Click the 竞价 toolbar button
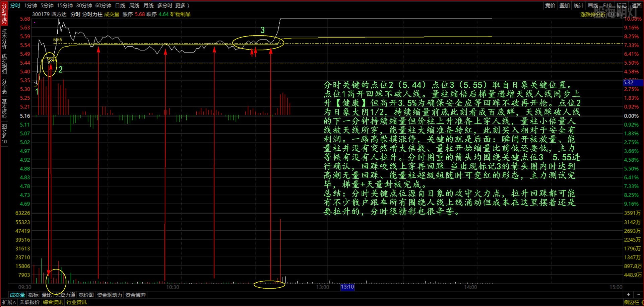Screen dimensions: 644x307 pyautogui.click(x=550, y=5)
